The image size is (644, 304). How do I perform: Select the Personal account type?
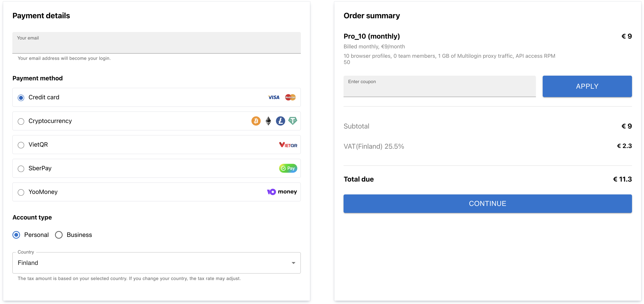point(16,235)
